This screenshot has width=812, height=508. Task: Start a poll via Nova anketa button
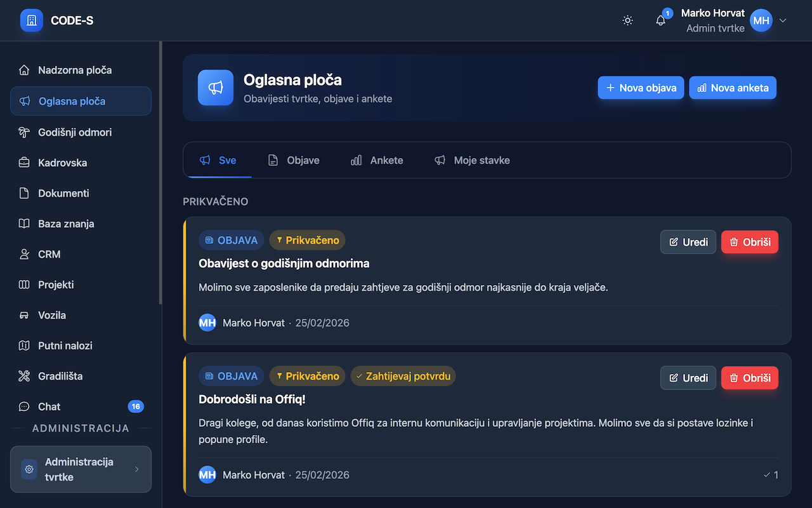pos(733,88)
